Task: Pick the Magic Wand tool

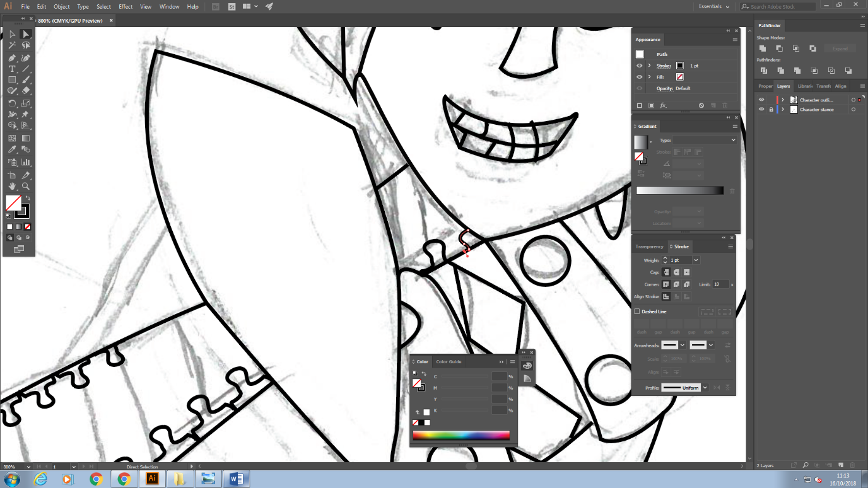Action: click(x=12, y=45)
